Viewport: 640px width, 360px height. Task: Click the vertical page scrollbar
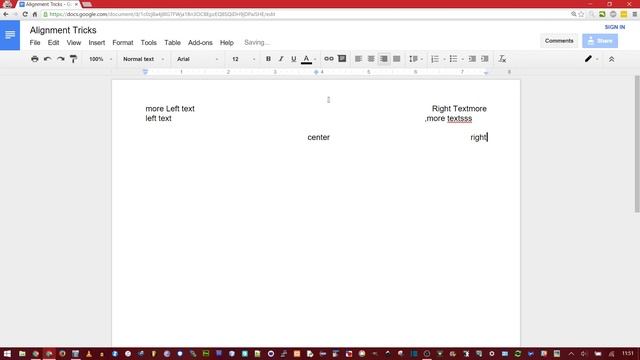[637, 144]
